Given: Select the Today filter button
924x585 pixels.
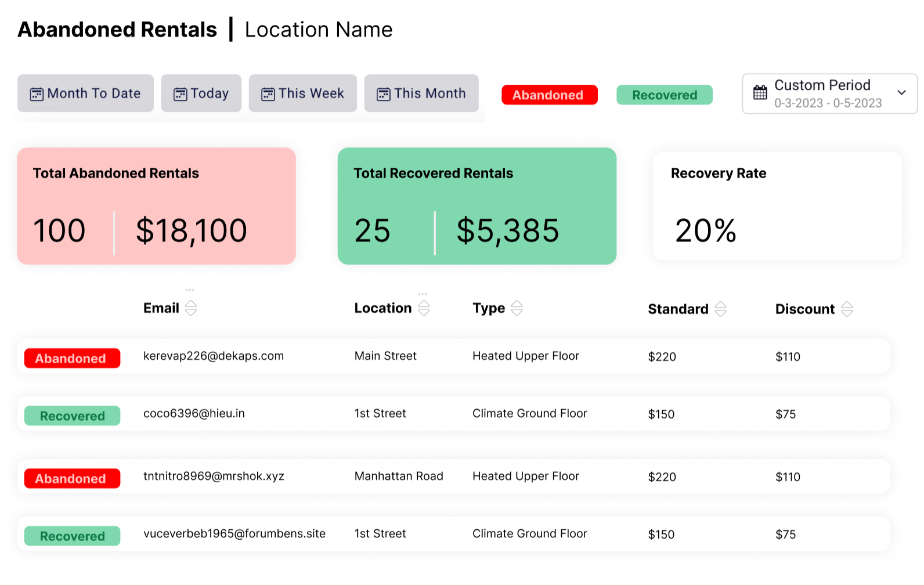Looking at the screenshot, I should pyautogui.click(x=201, y=93).
